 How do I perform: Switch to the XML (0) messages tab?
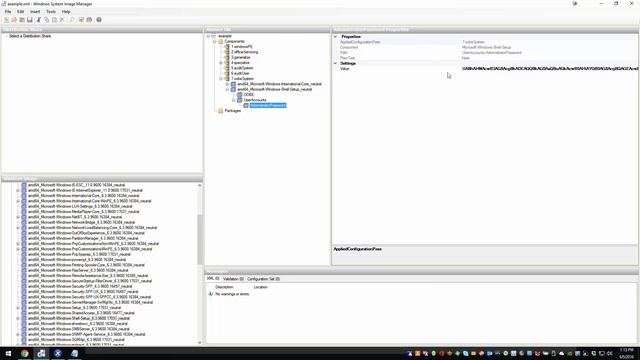coord(213,279)
